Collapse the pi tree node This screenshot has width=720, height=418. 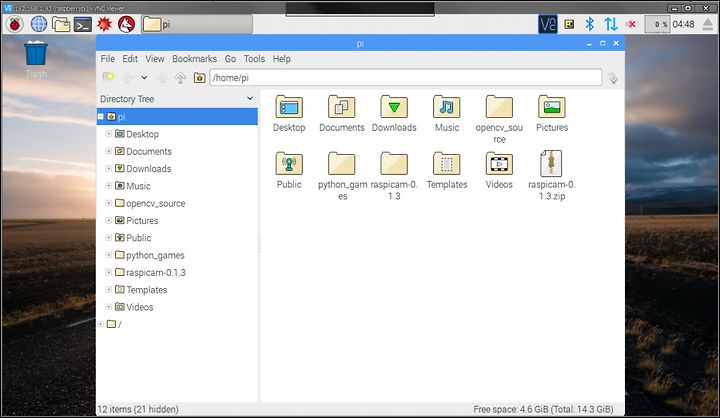(x=101, y=117)
